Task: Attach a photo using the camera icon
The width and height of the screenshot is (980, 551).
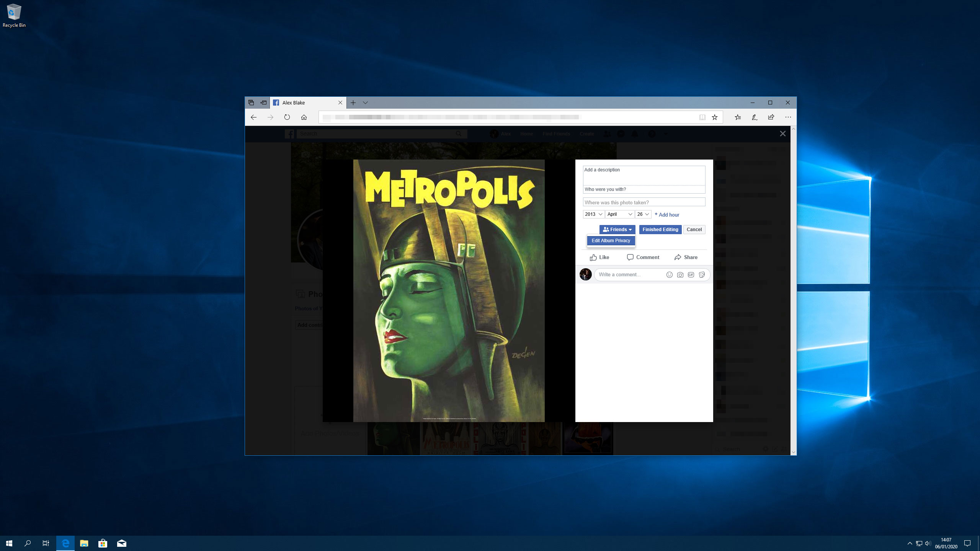Action: (680, 275)
